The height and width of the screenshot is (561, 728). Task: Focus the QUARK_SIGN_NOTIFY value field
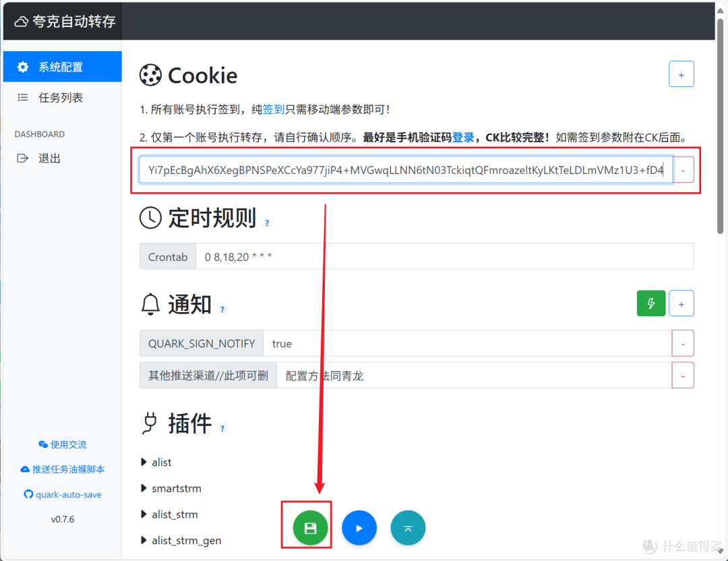(x=467, y=343)
